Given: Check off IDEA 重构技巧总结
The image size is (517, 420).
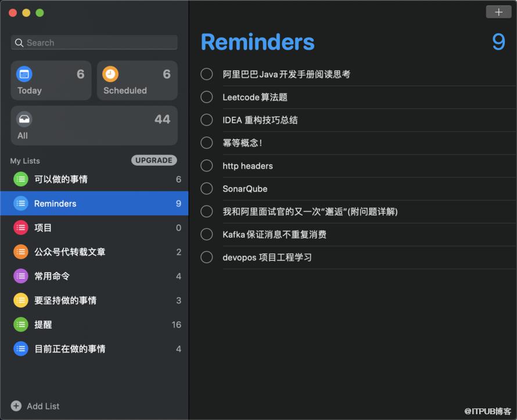Looking at the screenshot, I should point(207,120).
